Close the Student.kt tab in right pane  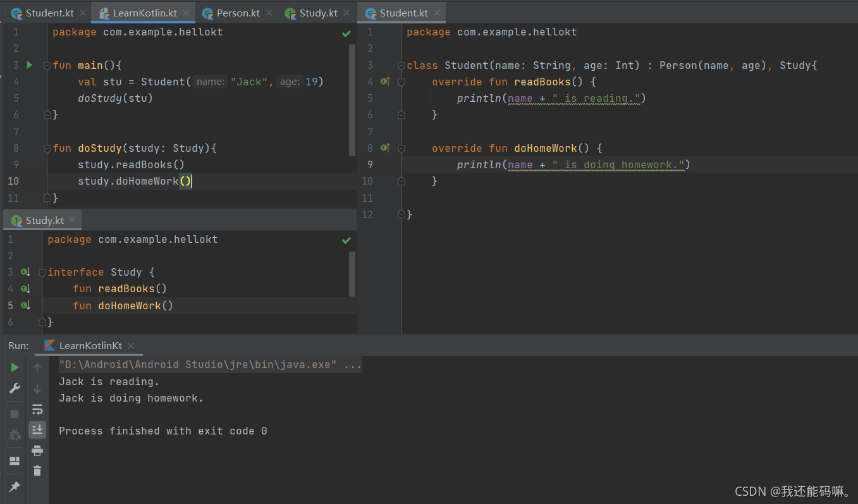437,13
